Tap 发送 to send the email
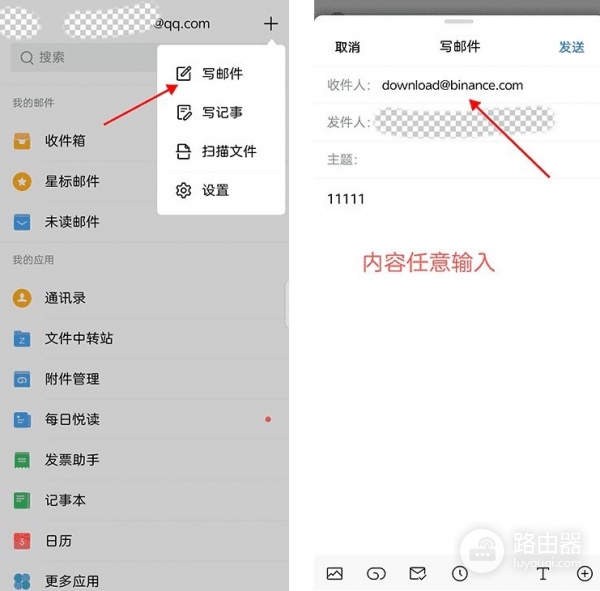This screenshot has width=600, height=591. coord(571,47)
